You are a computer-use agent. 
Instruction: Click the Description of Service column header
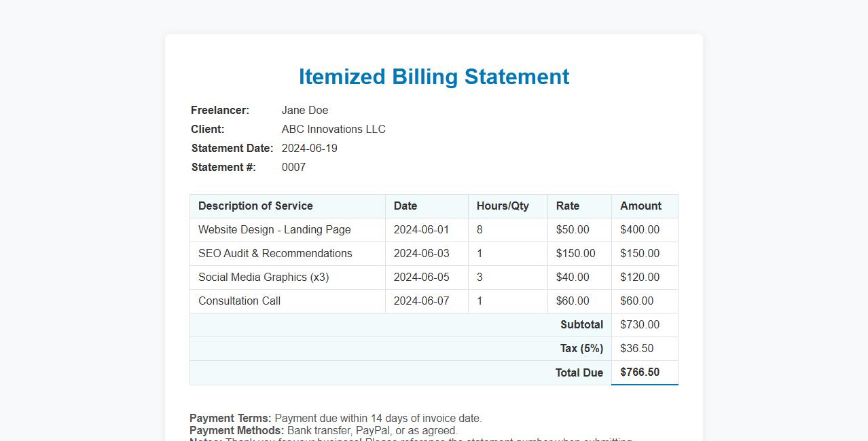(254, 206)
